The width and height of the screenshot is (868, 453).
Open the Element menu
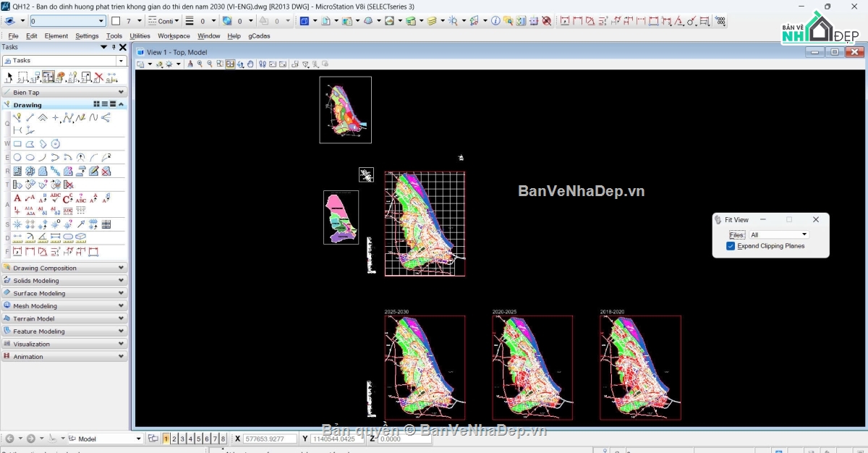coord(56,35)
